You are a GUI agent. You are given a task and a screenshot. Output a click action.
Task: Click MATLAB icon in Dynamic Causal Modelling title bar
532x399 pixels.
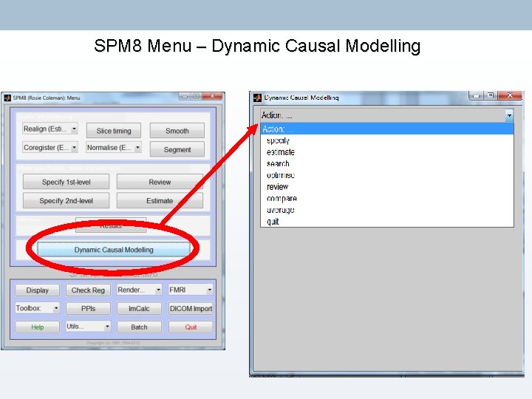point(258,98)
